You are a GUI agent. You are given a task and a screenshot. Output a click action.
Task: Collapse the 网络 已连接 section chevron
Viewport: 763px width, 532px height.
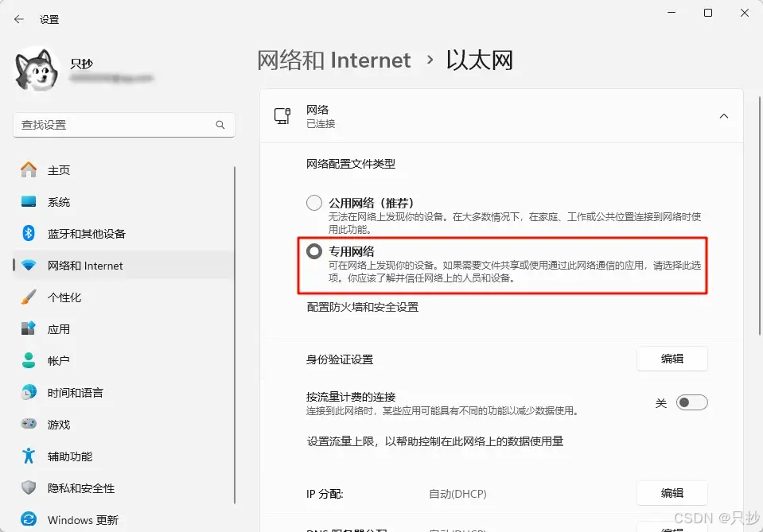(723, 116)
